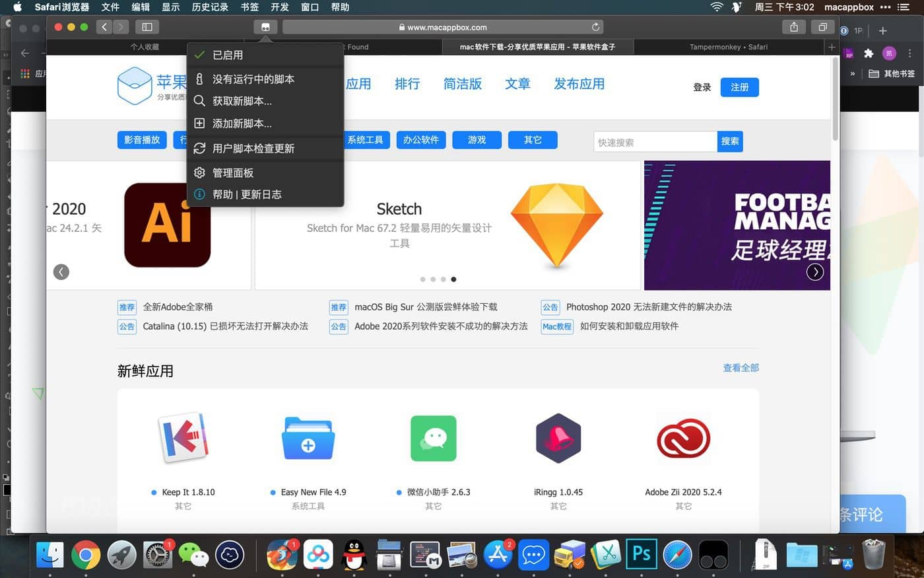Open the 排行 navigation link
This screenshot has height=578, width=924.
pos(407,84)
